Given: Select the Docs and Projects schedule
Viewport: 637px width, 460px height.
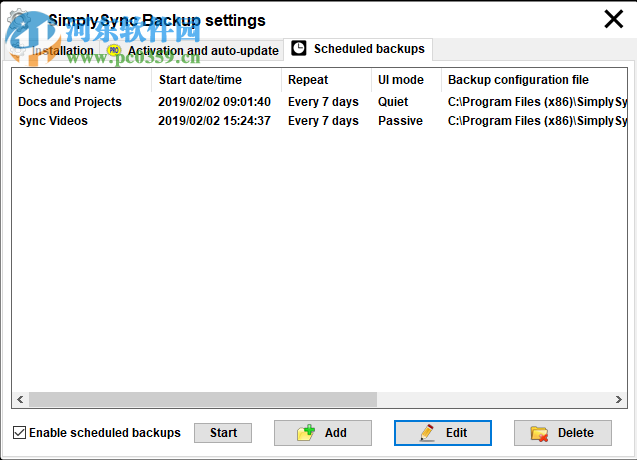Looking at the screenshot, I should click(x=70, y=102).
